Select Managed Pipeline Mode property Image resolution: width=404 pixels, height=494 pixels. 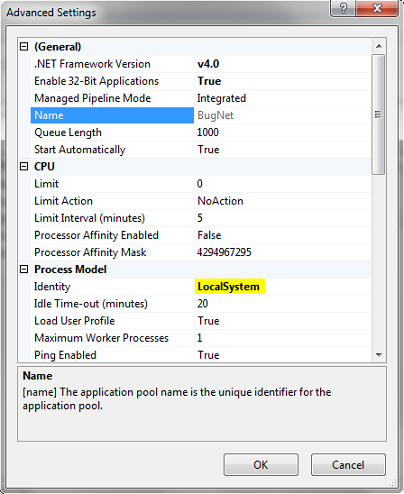[92, 98]
